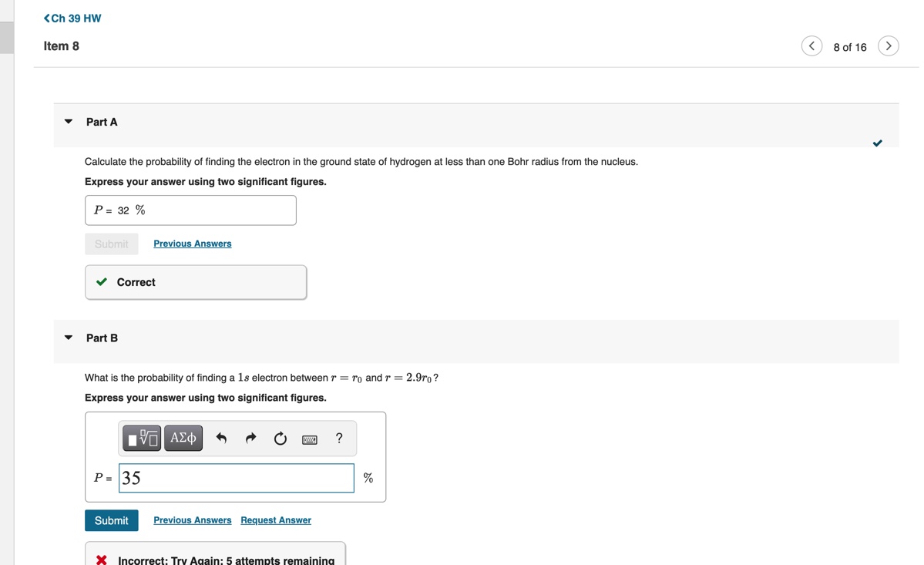Click the Part A answer box showing 32 %
This screenshot has width=924, height=565.
[190, 210]
